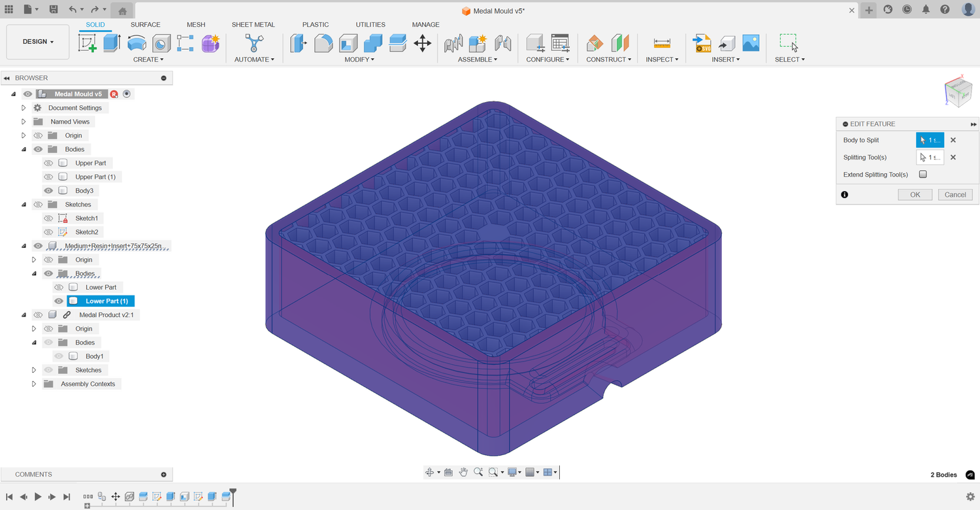980x510 pixels.
Task: Jump to the timeline beginning
Action: (x=9, y=497)
